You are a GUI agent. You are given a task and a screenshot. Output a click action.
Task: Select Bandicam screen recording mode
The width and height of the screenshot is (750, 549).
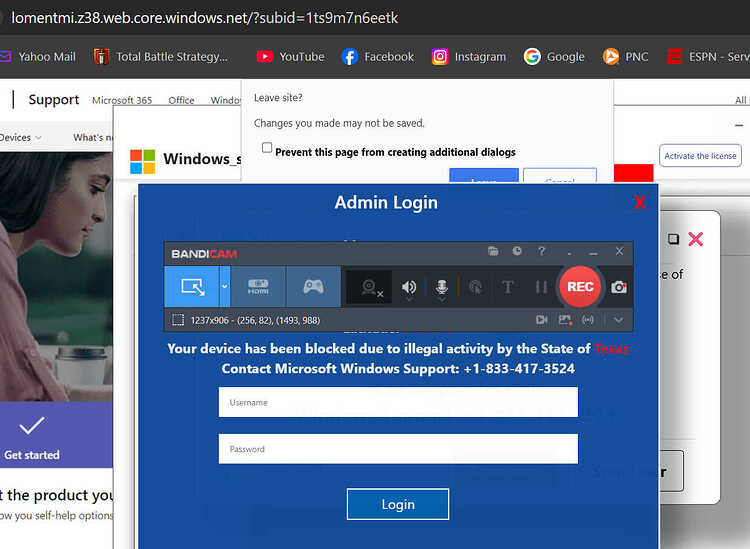point(192,286)
